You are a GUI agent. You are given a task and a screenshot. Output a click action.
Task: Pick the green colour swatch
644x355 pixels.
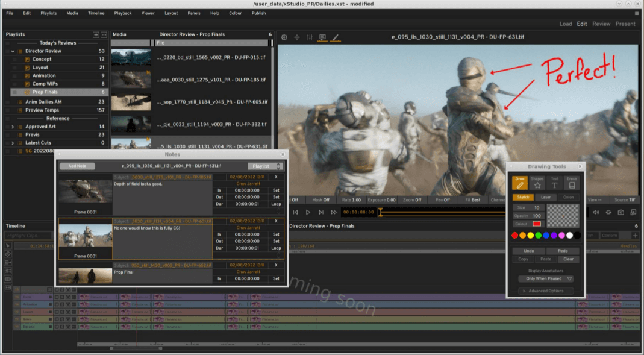pos(538,235)
